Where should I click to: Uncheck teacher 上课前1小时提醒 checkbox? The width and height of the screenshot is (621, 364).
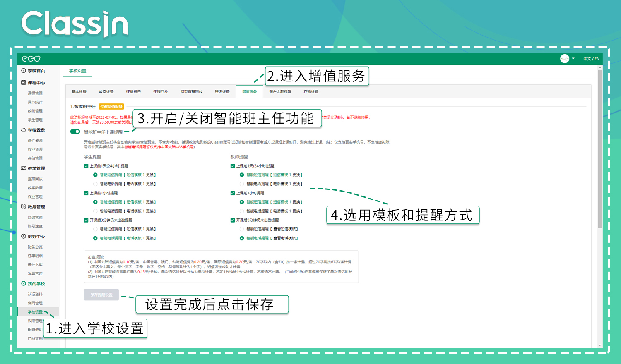(x=233, y=193)
